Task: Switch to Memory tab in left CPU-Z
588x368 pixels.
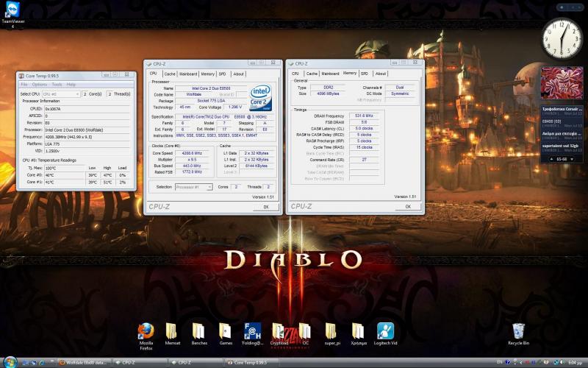Action: pyautogui.click(x=207, y=74)
